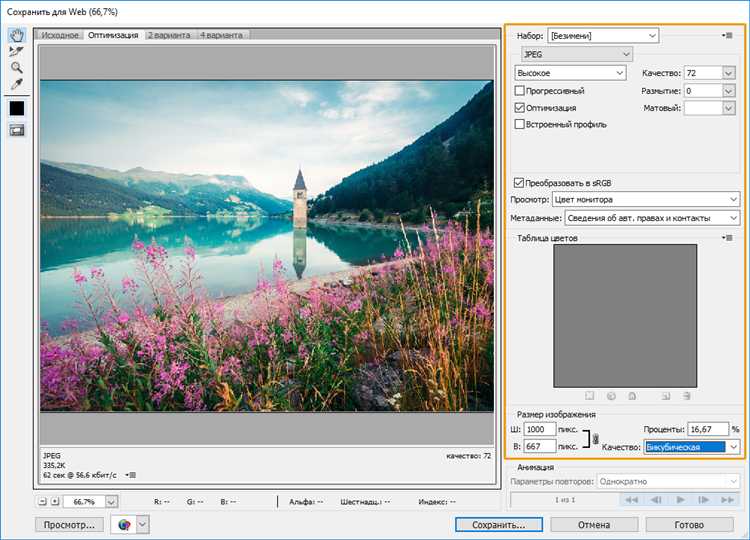
Task: Click new color icon under color table
Action: pos(665,396)
